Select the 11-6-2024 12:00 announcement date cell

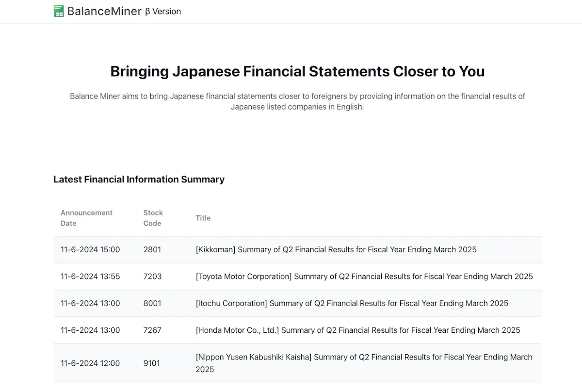click(x=90, y=363)
